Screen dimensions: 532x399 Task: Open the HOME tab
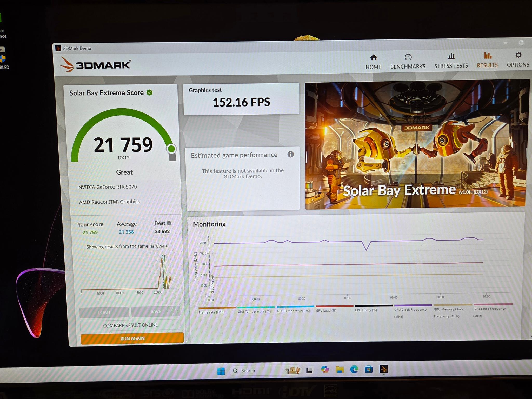373,62
